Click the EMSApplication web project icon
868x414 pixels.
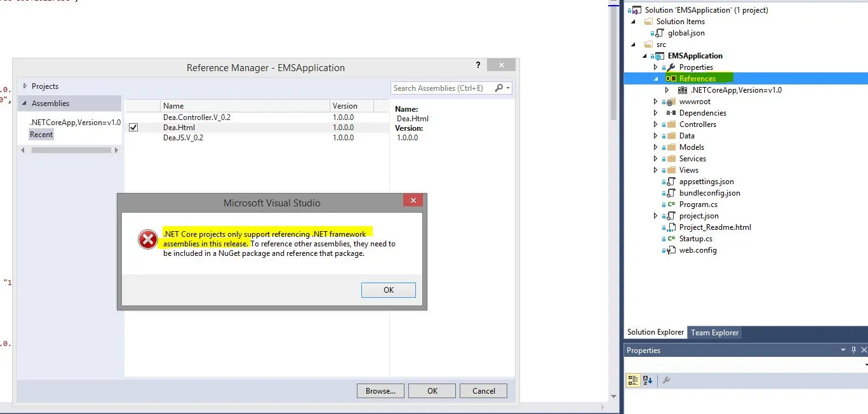click(x=660, y=56)
